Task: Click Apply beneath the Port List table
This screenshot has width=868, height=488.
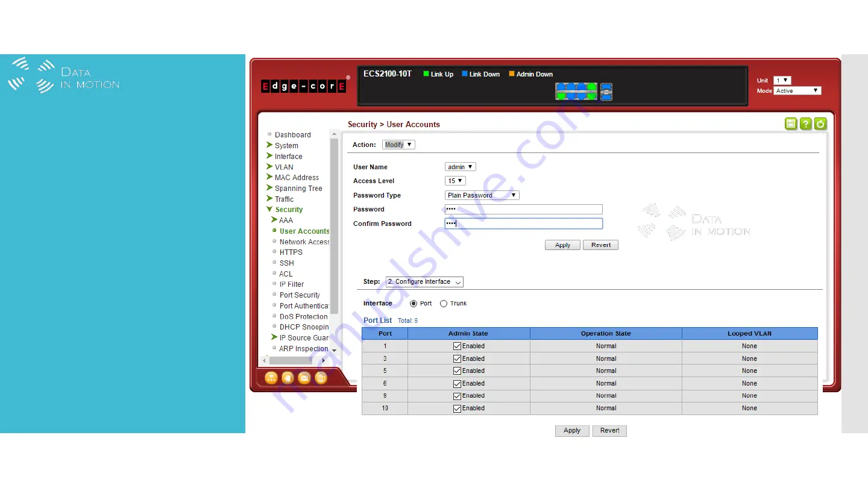Action: tap(572, 431)
